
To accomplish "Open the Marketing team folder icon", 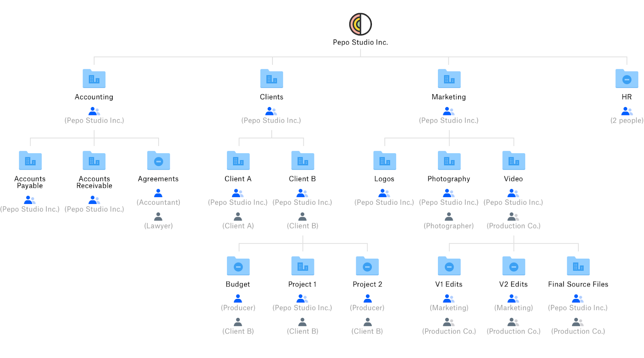I will (x=449, y=78).
